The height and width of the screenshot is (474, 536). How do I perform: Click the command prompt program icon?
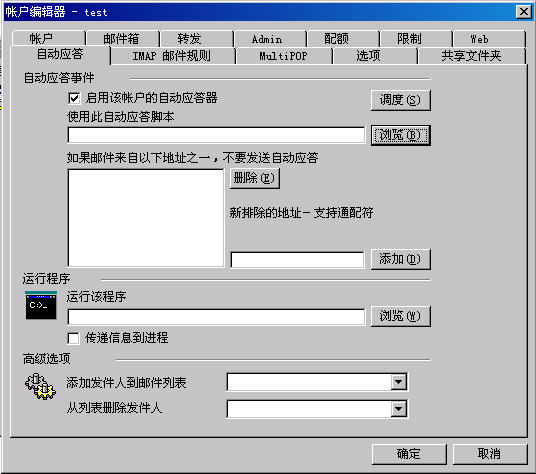(41, 305)
